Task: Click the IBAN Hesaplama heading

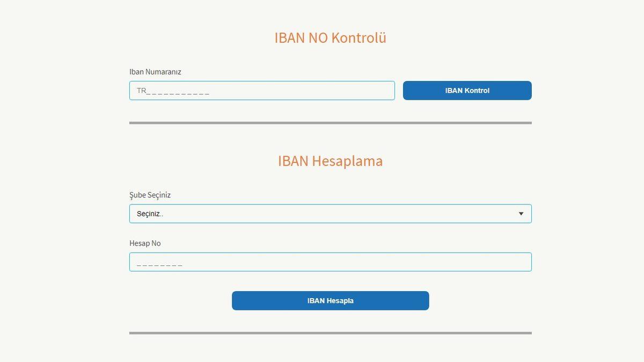Action: (x=330, y=161)
